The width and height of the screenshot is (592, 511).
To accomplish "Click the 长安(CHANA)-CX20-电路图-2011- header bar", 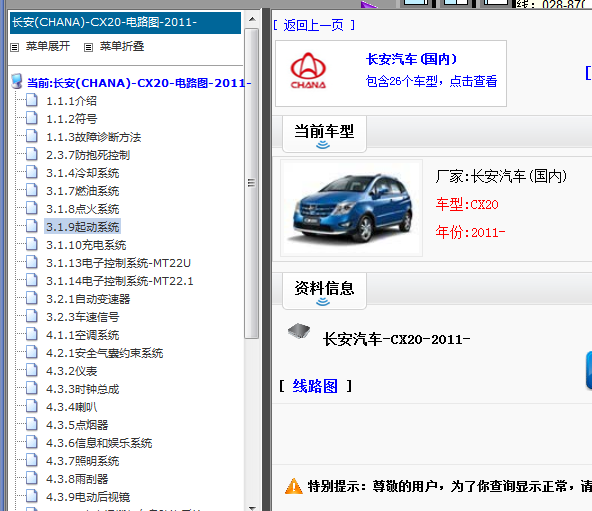I will point(125,23).
